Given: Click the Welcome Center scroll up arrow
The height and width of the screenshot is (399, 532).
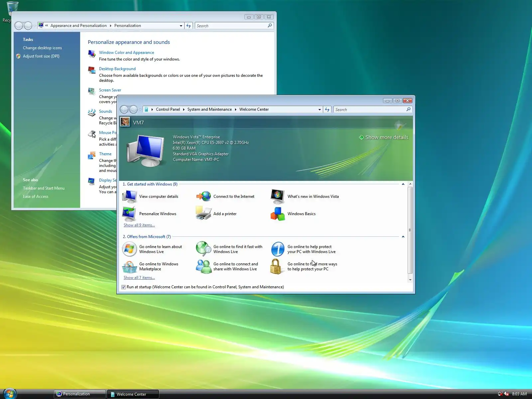Looking at the screenshot, I should coord(410,184).
